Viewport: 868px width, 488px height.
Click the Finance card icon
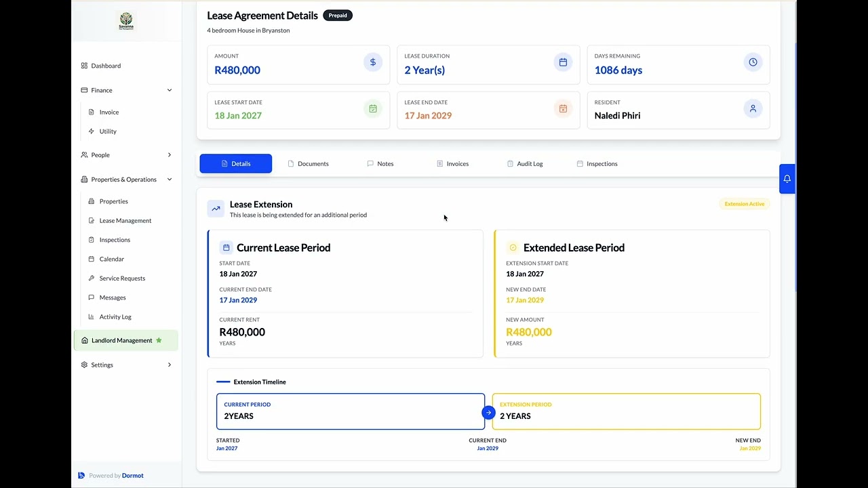pos(84,90)
